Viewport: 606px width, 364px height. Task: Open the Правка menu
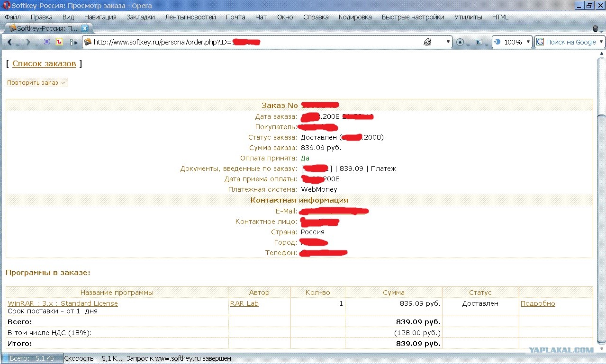tap(41, 17)
